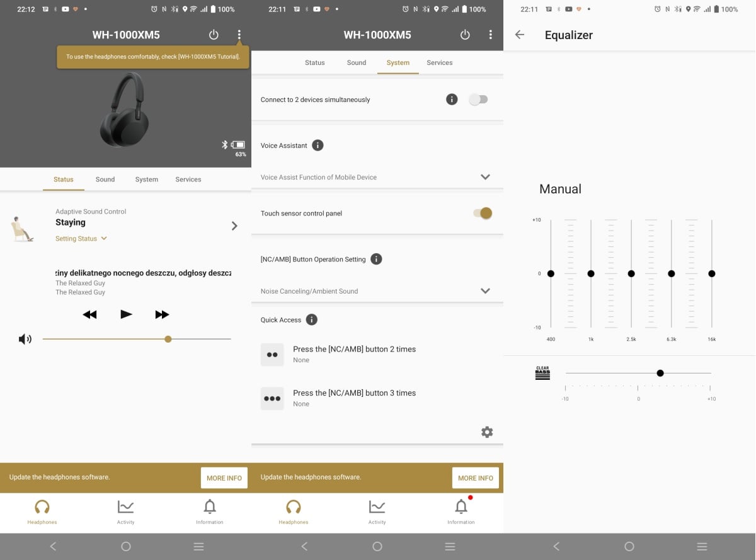This screenshot has width=756, height=560.
Task: Tap Android home button on middle screen
Action: pyautogui.click(x=377, y=547)
